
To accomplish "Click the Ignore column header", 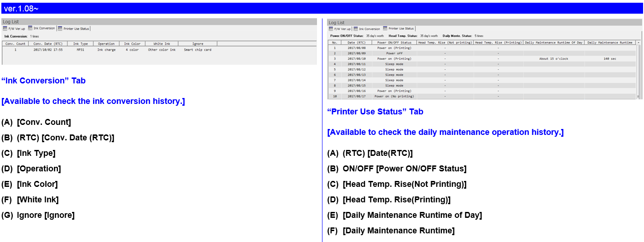I will click(x=197, y=44).
